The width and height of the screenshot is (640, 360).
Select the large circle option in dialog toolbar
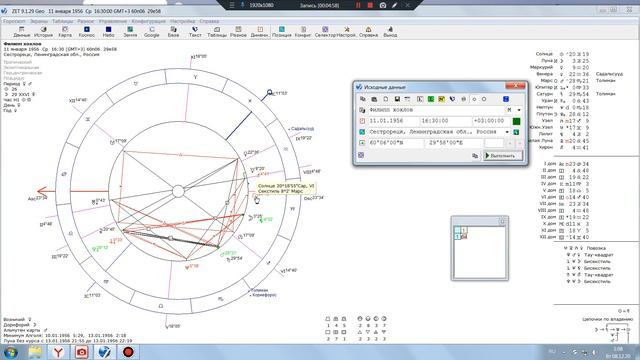tap(484, 99)
